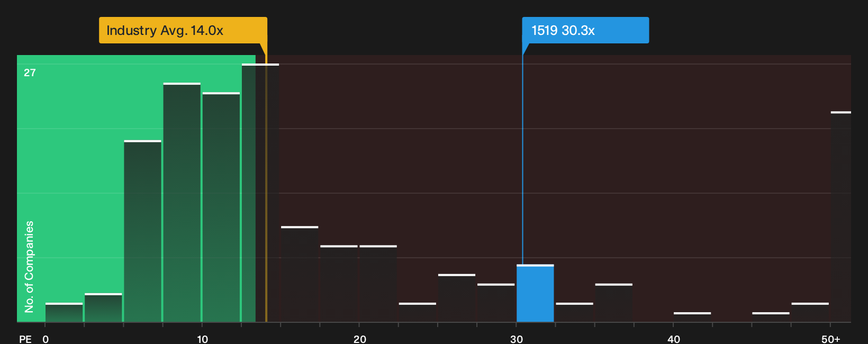Click the x-axis label 10
The height and width of the screenshot is (344, 868).
(203, 339)
